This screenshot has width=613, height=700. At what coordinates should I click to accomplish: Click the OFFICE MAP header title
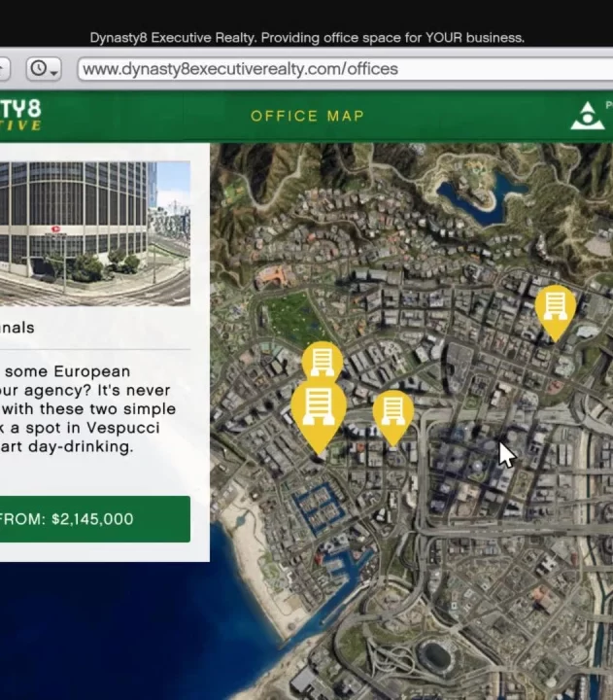(x=307, y=116)
